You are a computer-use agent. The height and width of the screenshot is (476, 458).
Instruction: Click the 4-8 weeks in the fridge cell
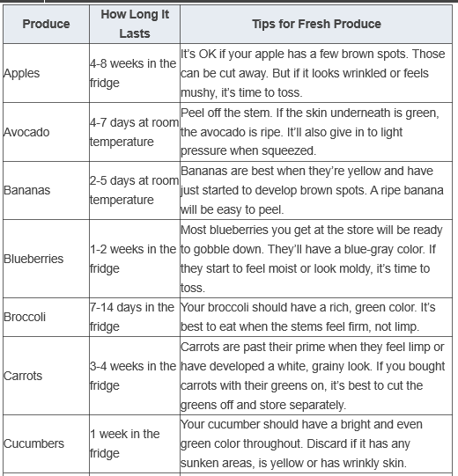coord(135,73)
